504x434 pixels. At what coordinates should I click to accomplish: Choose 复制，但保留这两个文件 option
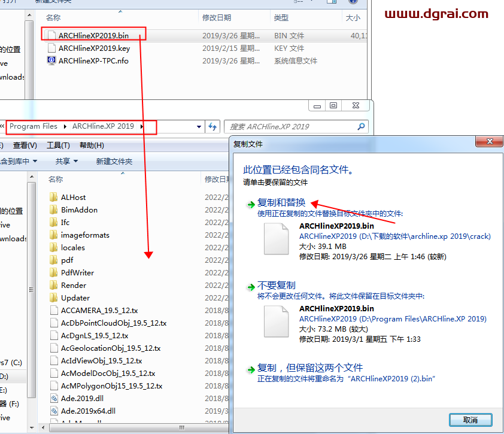click(x=310, y=368)
